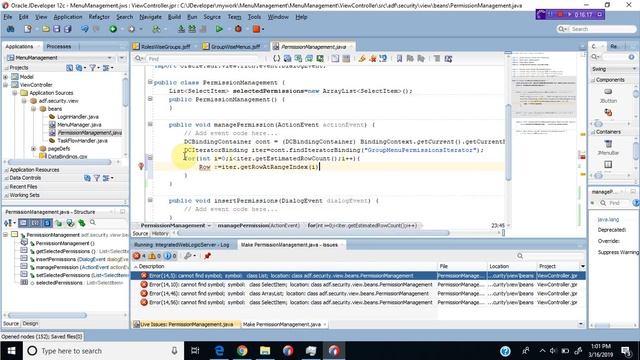Select the Design tab in Structure panel
Viewport: 640px width, 360px height.
coord(30,323)
